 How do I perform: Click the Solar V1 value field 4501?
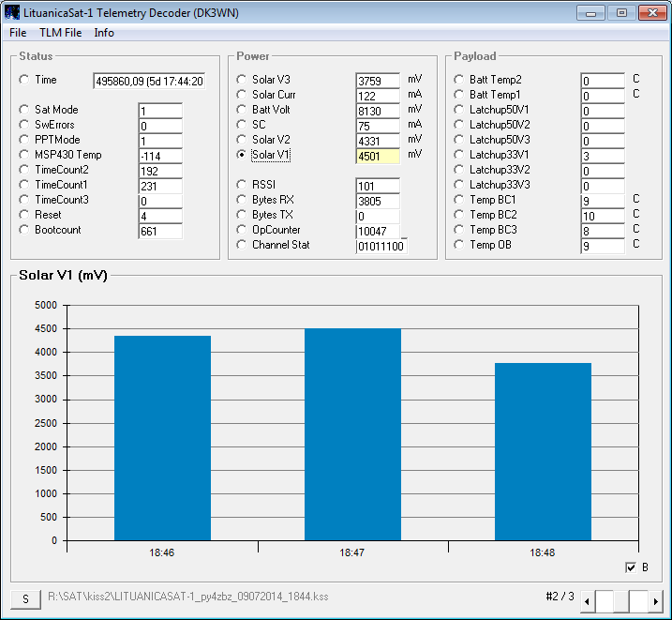[x=378, y=156]
